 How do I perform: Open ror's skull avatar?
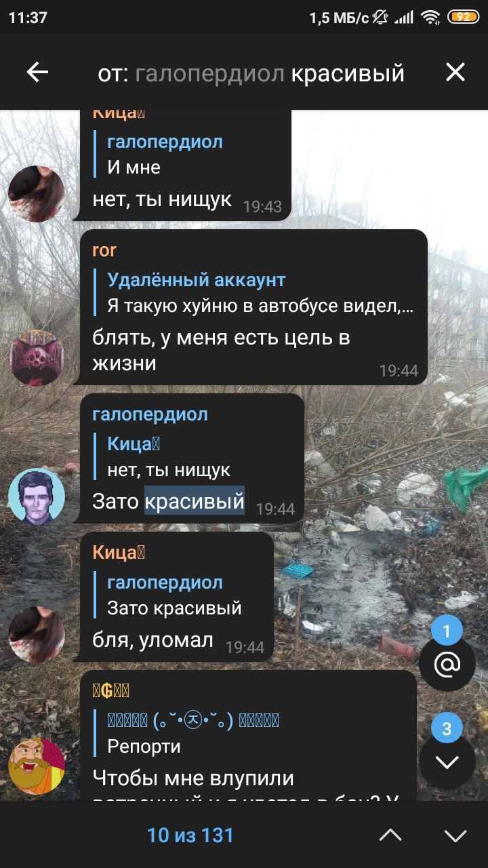pos(37,358)
